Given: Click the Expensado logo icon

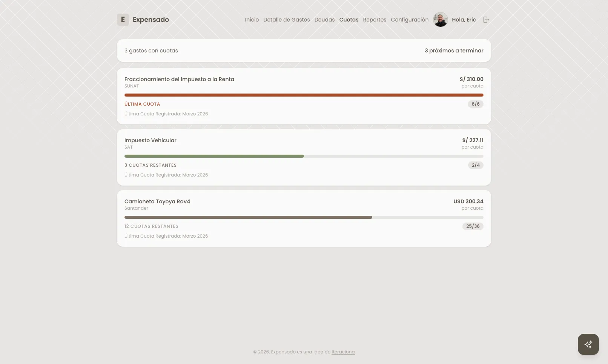Looking at the screenshot, I should (x=123, y=20).
